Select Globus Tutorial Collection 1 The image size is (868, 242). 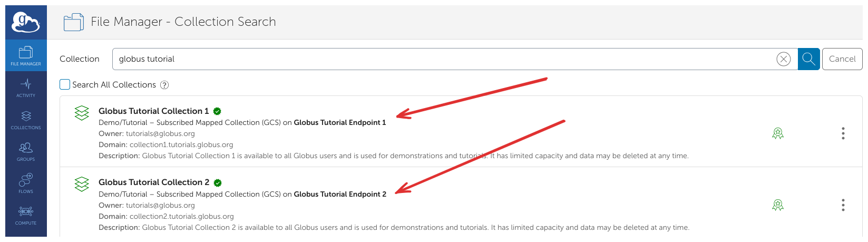tap(153, 111)
